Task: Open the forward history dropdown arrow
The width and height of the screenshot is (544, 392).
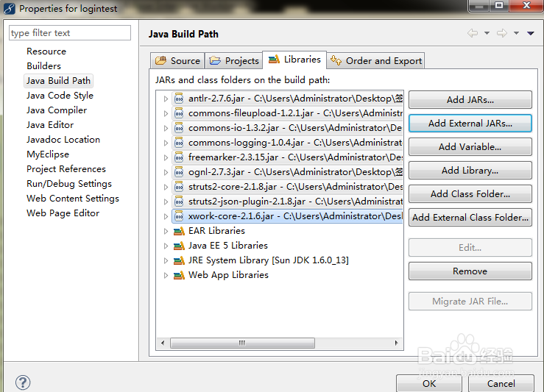Action: click(x=517, y=33)
